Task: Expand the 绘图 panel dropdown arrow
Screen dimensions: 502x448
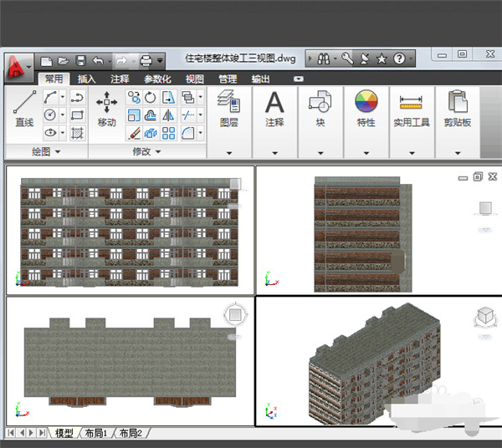Action: (58, 152)
